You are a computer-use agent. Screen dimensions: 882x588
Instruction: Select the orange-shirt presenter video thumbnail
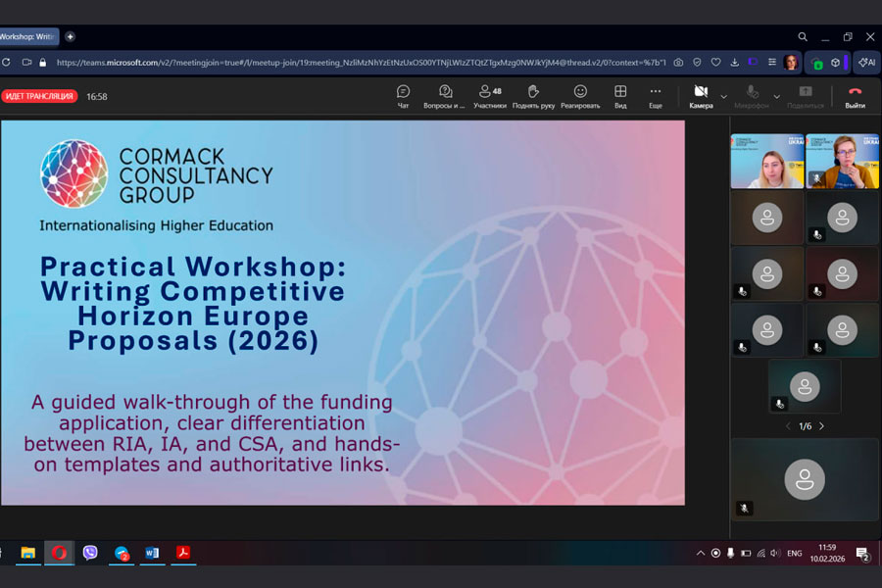point(842,161)
